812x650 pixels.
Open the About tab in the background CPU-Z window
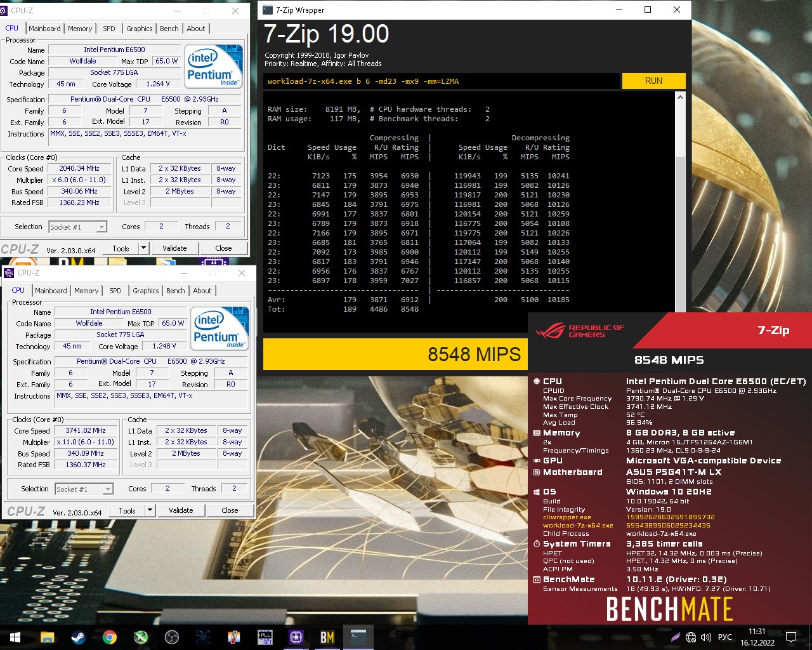coord(196,29)
